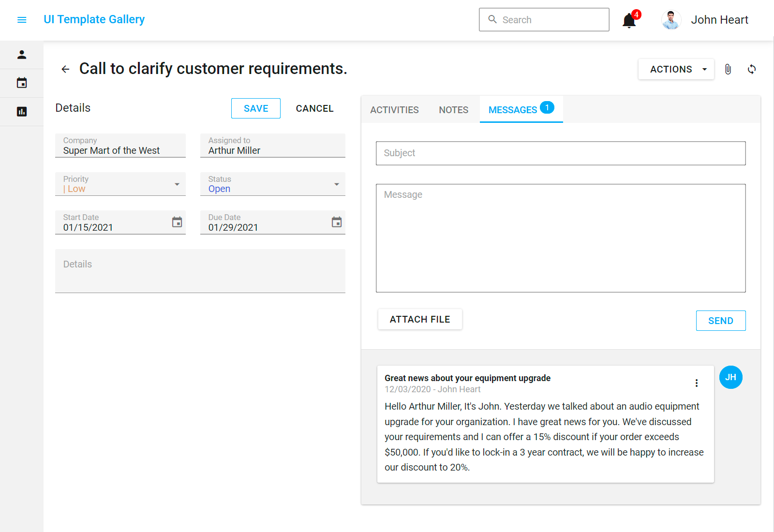This screenshot has height=532, width=774.
Task: Refresh the task with the sync icon
Action: 751,69
